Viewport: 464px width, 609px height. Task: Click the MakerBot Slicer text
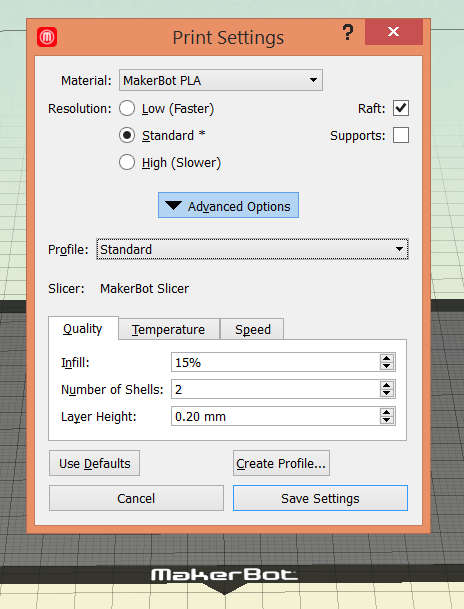pyautogui.click(x=144, y=289)
